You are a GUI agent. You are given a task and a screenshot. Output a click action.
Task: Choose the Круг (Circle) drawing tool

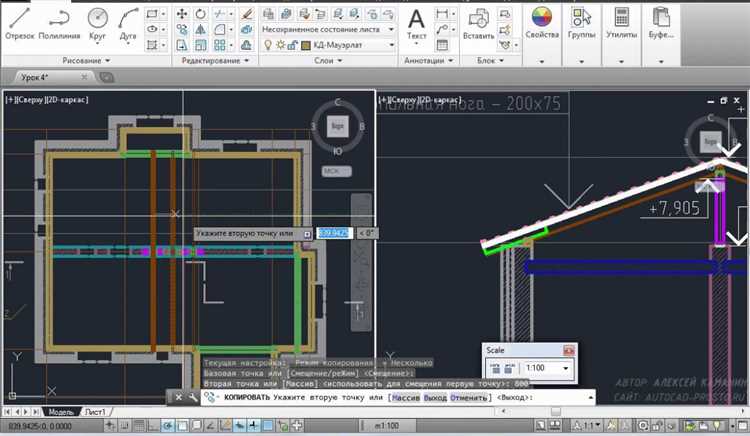(x=97, y=22)
